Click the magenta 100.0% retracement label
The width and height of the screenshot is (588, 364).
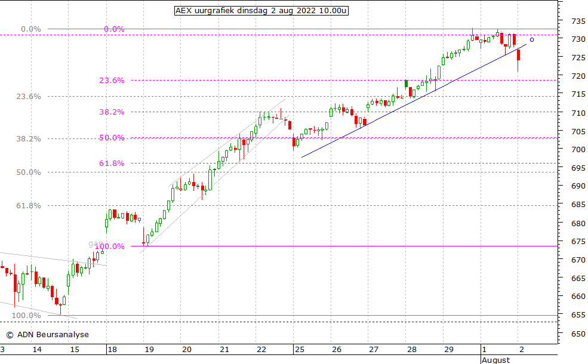111,246
